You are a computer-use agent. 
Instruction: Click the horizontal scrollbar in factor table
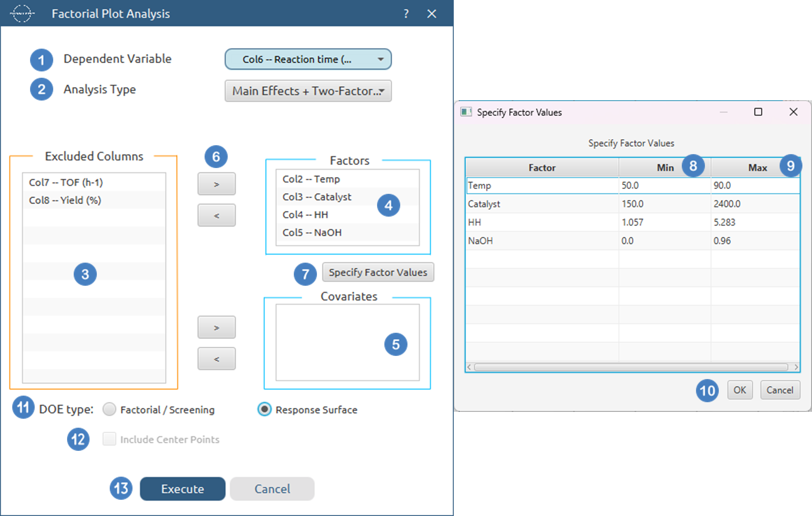[631, 367]
